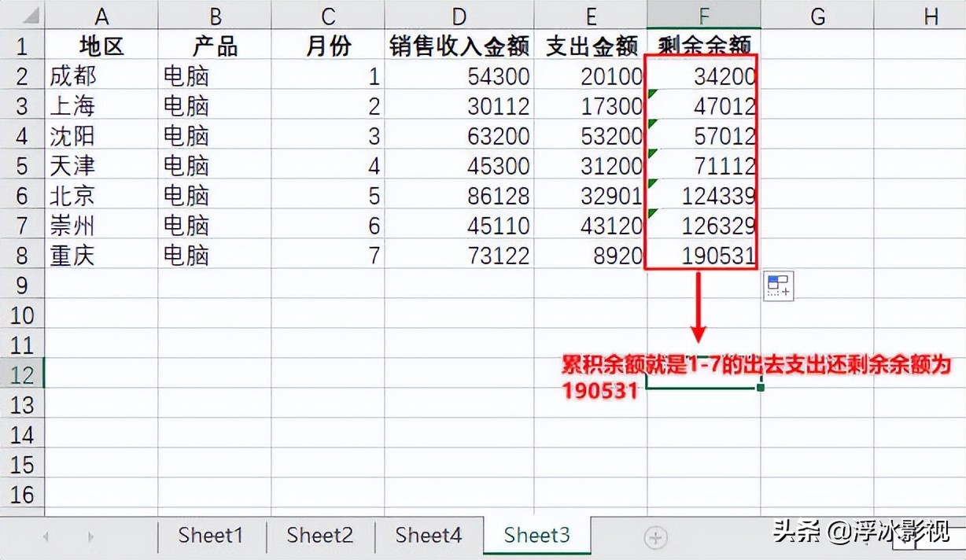
Task: Click the 月份 header cell
Action: pos(328,46)
